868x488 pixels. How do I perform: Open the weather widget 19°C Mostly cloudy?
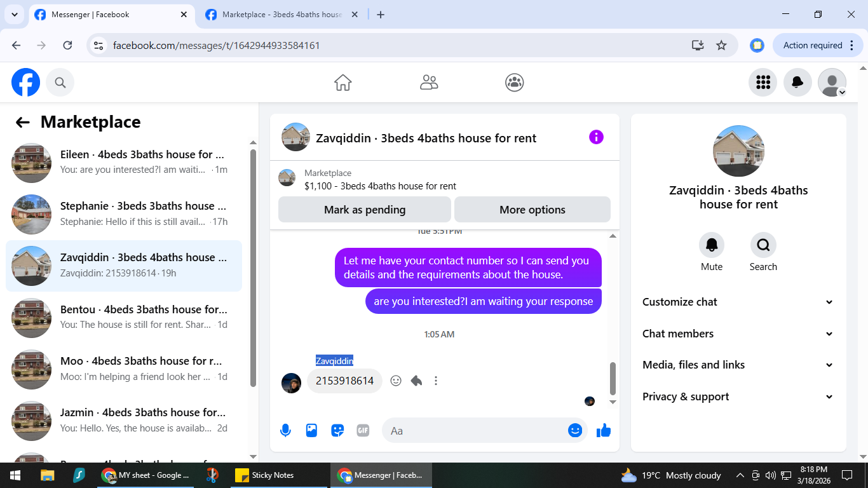pos(671,475)
